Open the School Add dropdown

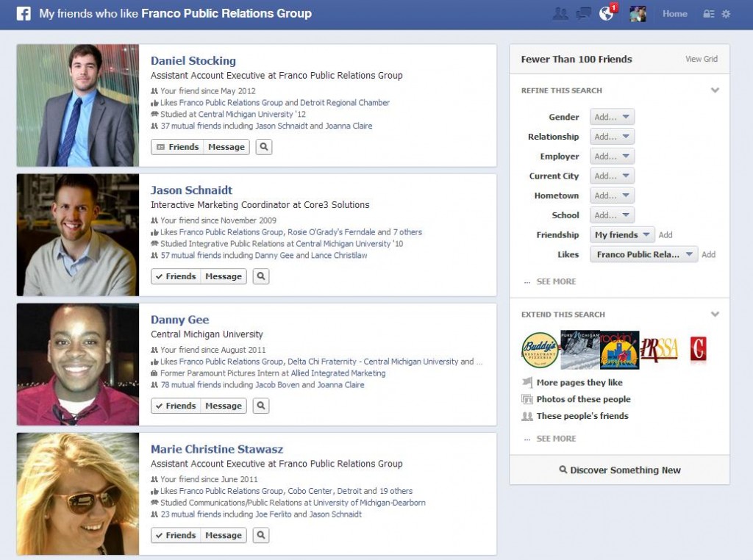(x=612, y=215)
